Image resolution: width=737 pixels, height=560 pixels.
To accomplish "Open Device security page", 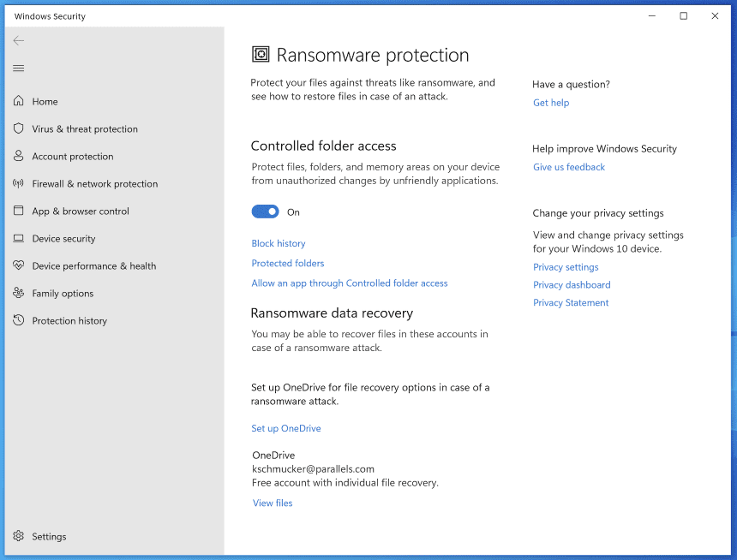I will point(63,239).
